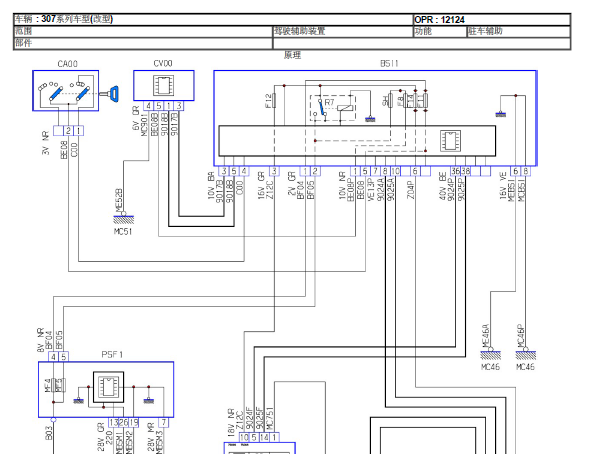Click pin 1 of the CA00 connector
The height and width of the screenshot is (454, 592).
click(x=78, y=131)
